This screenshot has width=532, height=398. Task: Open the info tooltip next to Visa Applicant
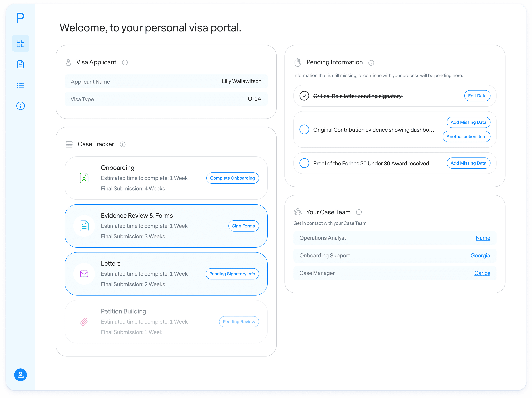125,62
